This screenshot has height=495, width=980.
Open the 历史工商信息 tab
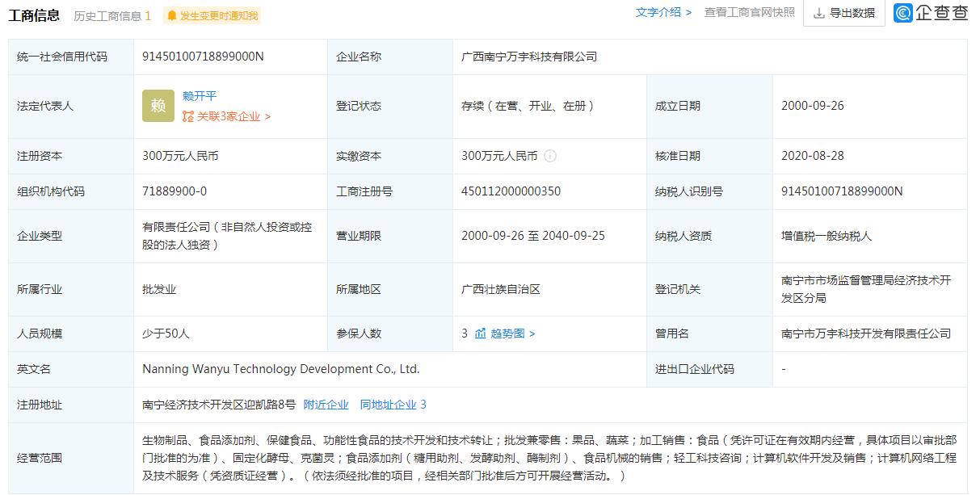pyautogui.click(x=112, y=15)
